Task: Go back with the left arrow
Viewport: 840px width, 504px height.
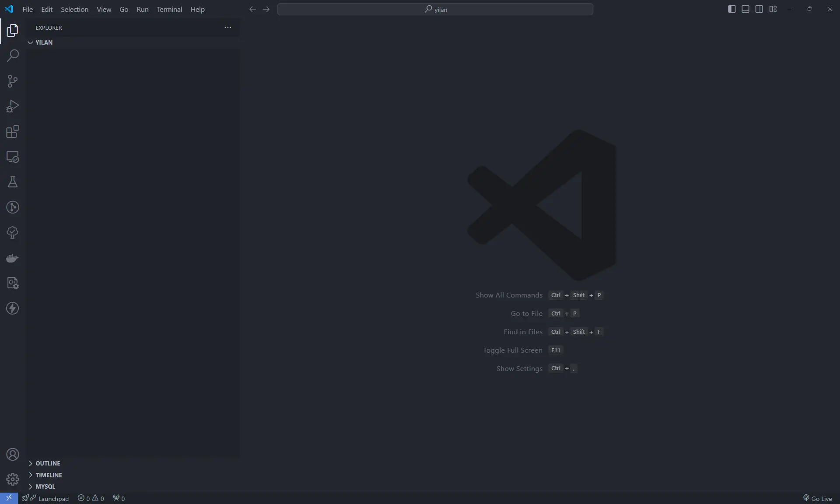Action: (x=252, y=9)
